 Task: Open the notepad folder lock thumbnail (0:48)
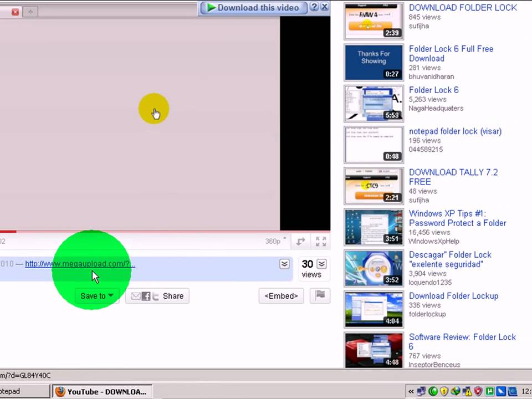point(374,145)
